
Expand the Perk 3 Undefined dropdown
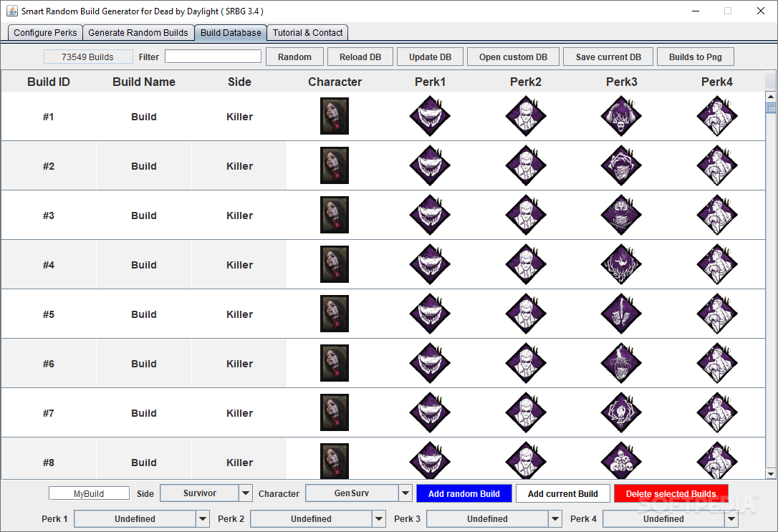[494, 518]
